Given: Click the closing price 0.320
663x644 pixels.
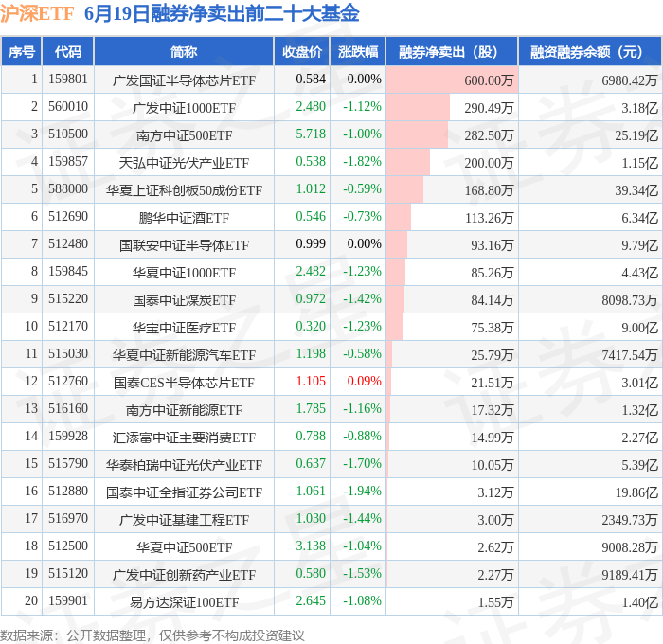Looking at the screenshot, I should pos(311,327).
